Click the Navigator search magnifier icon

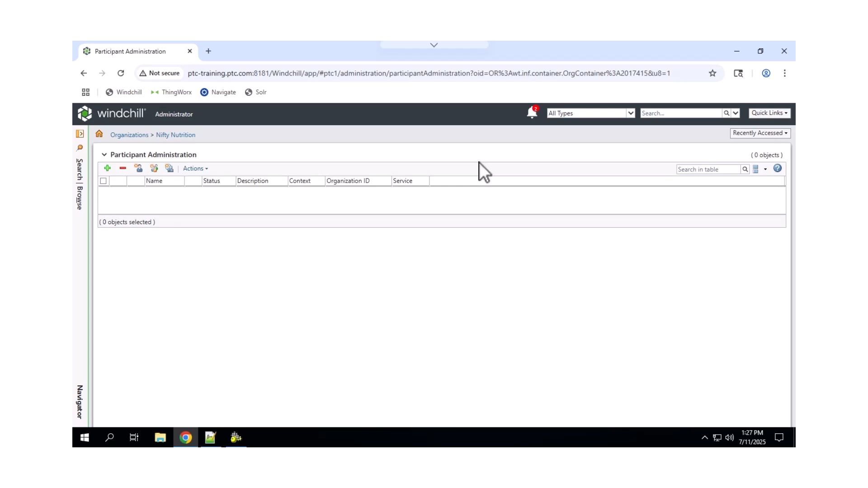point(80,148)
